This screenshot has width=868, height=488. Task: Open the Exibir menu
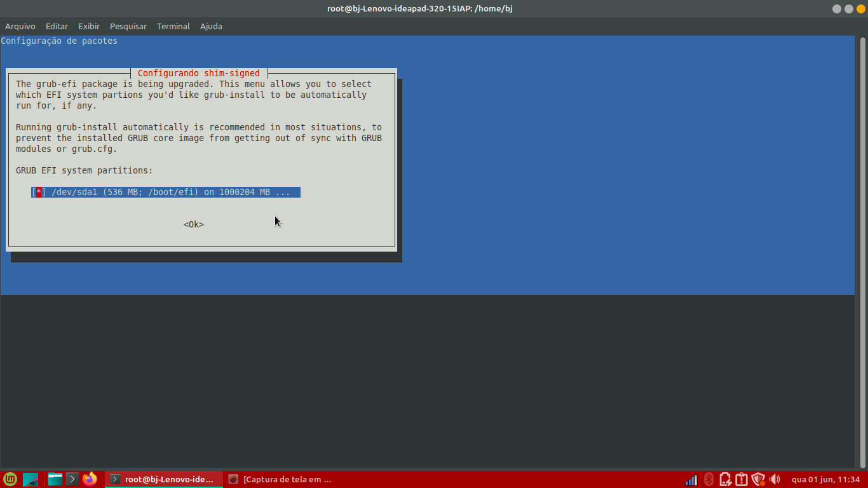(x=89, y=26)
